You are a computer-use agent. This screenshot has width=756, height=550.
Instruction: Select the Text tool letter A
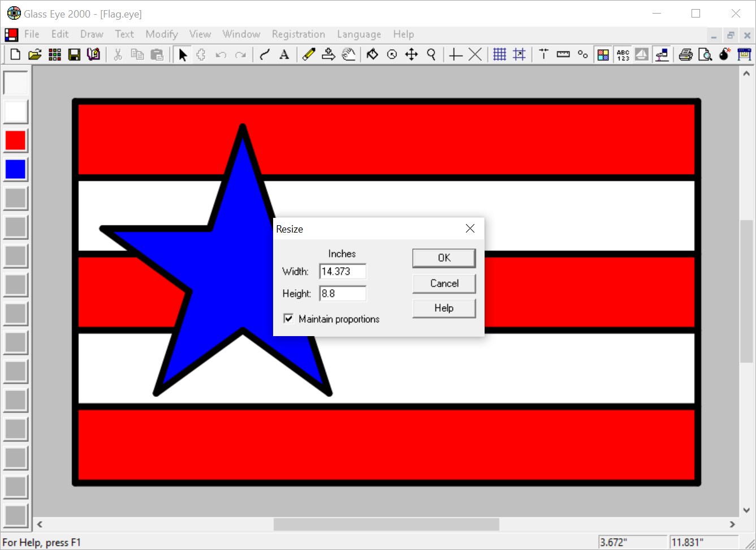pos(284,54)
